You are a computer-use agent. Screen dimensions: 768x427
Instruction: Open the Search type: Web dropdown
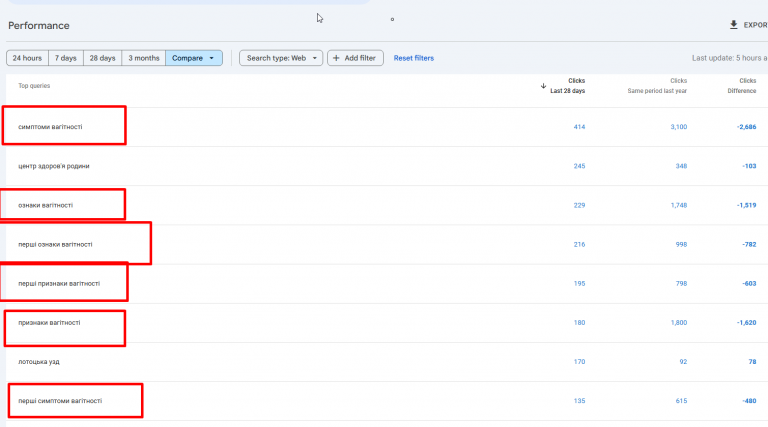coord(281,58)
